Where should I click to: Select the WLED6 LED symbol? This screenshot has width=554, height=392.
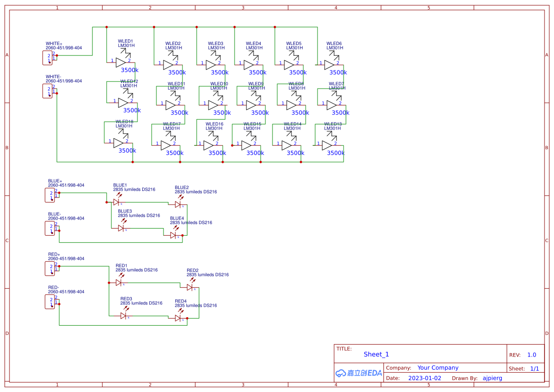click(x=330, y=65)
